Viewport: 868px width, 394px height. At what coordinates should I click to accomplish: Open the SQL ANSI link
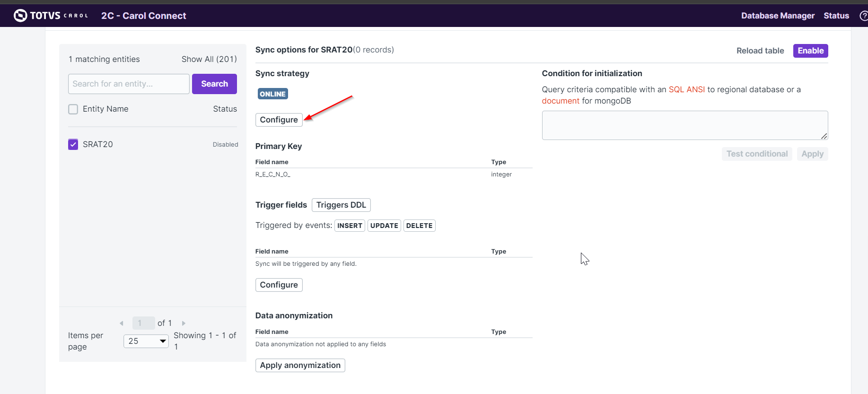click(x=686, y=89)
